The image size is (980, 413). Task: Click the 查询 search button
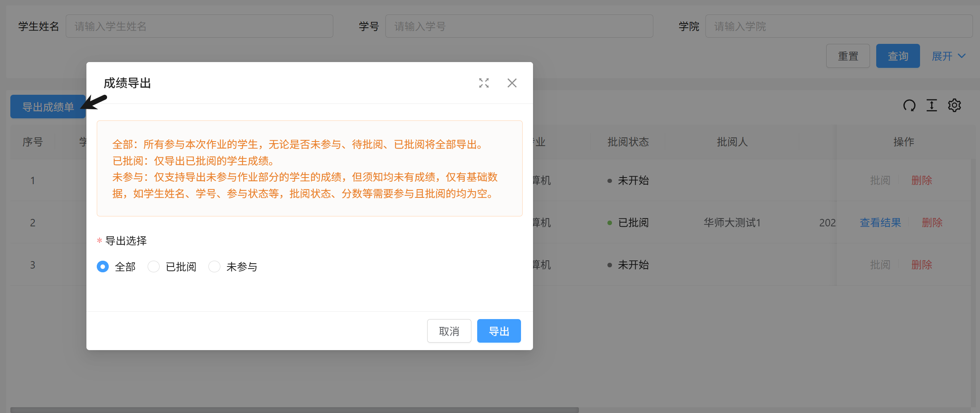coord(898,56)
